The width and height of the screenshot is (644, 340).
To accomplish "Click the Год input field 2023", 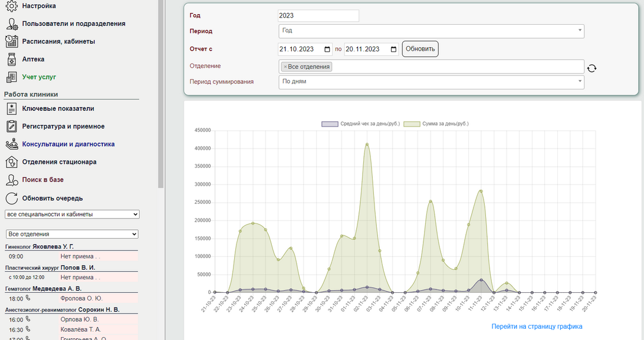I will [318, 15].
